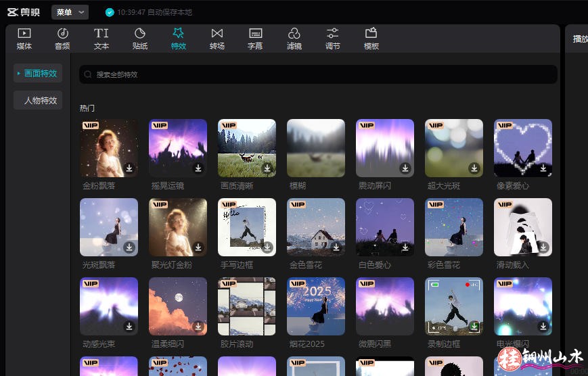Choose the 模糊 effect thumbnail
This screenshot has height=376, width=588.
[x=316, y=148]
